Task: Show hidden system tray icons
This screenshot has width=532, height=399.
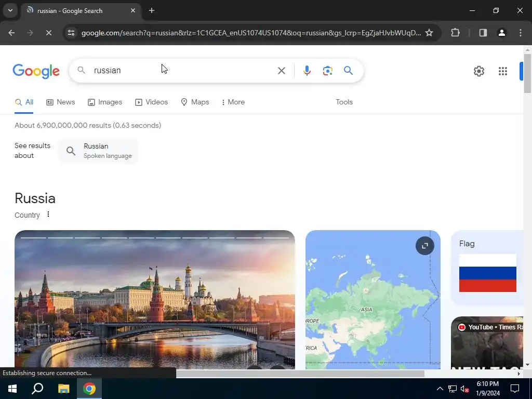Action: 440,389
